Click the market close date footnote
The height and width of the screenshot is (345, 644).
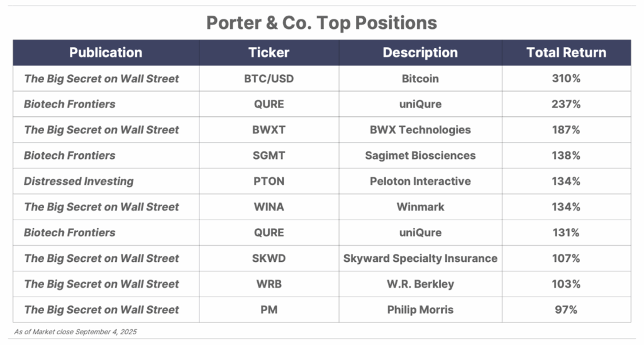point(75,331)
